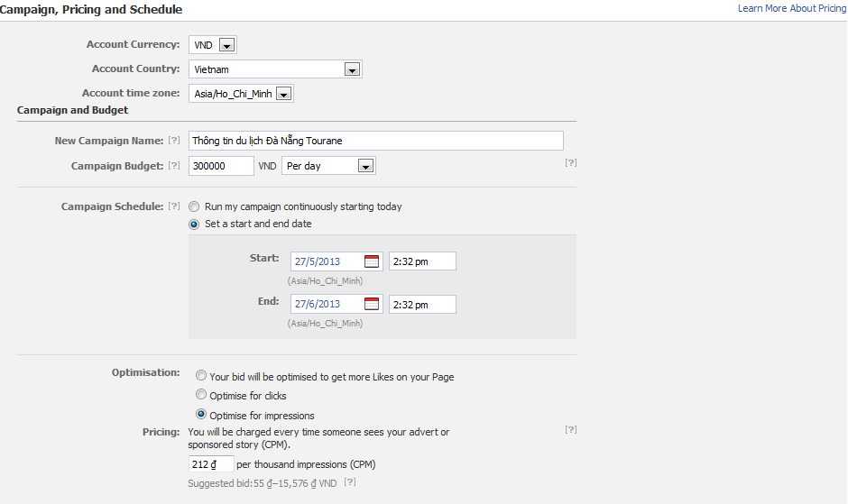Open the Account time zone dropdown
This screenshot has width=848, height=504.
coord(283,94)
